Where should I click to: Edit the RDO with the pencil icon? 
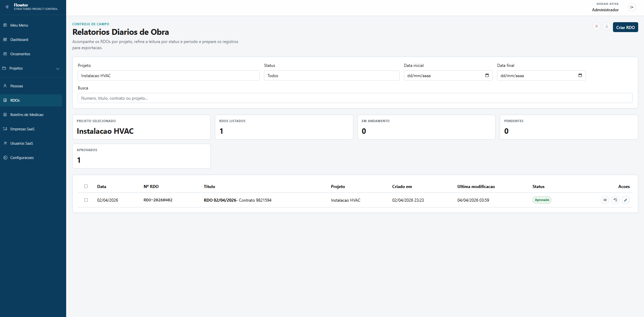point(625,200)
